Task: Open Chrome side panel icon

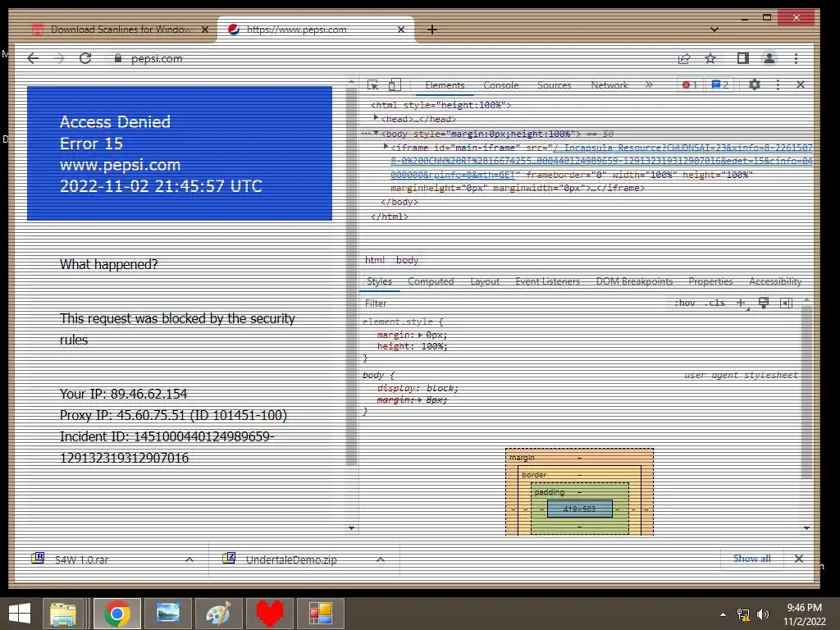Action: click(742, 58)
